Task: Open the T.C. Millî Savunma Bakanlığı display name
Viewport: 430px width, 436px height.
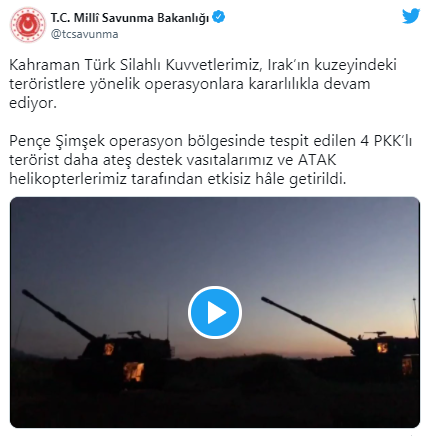Action: [x=130, y=17]
